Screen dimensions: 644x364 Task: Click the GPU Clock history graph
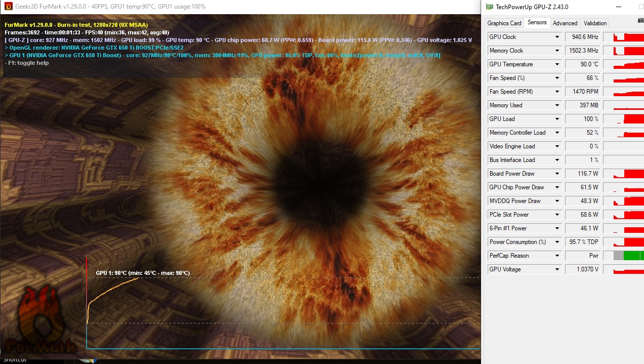click(624, 37)
